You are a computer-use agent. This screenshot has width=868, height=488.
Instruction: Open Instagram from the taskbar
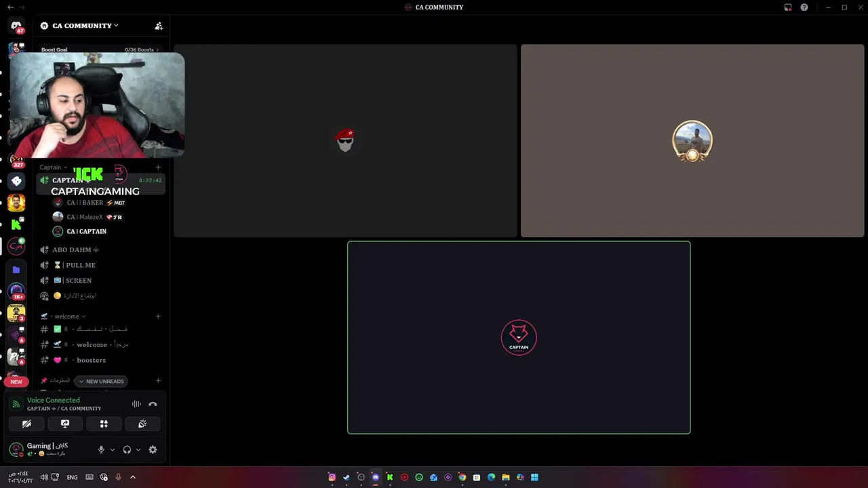coord(332,477)
